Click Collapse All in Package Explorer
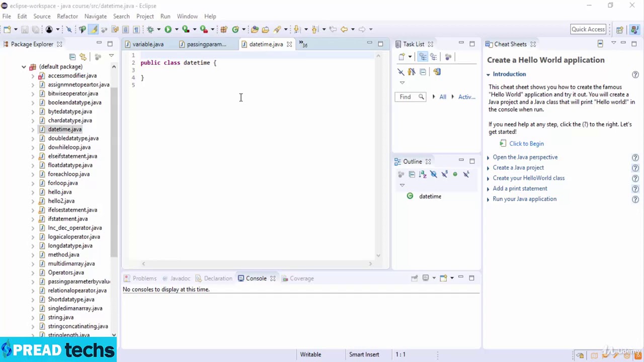 (x=72, y=57)
